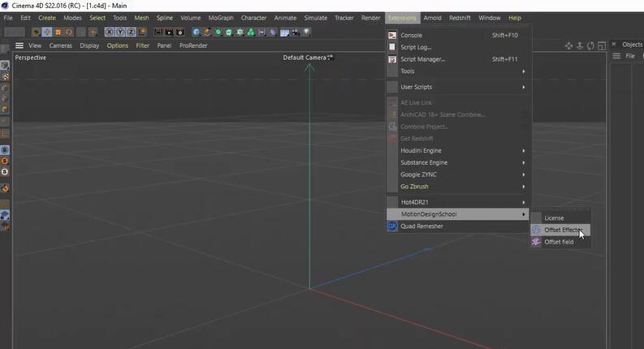Image resolution: width=644 pixels, height=349 pixels.
Task: Enable Viewport Solo Single mode
Action: pos(5,161)
